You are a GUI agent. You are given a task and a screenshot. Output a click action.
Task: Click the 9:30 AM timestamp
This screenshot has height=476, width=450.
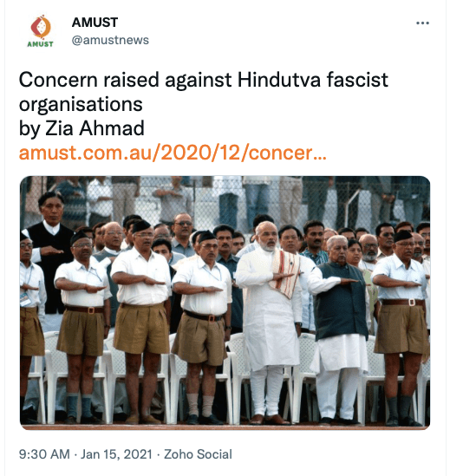pyautogui.click(x=44, y=454)
